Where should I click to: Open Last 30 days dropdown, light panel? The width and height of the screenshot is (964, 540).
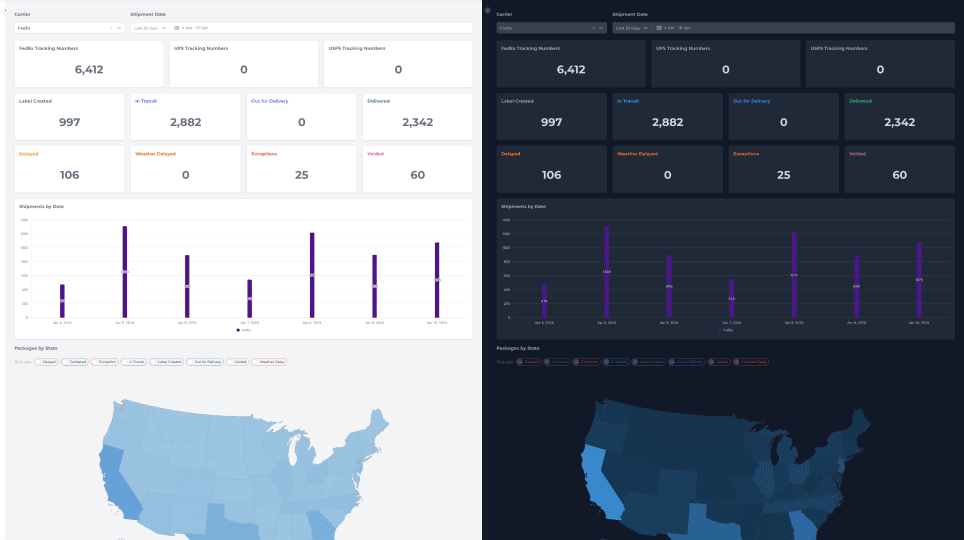[149, 28]
